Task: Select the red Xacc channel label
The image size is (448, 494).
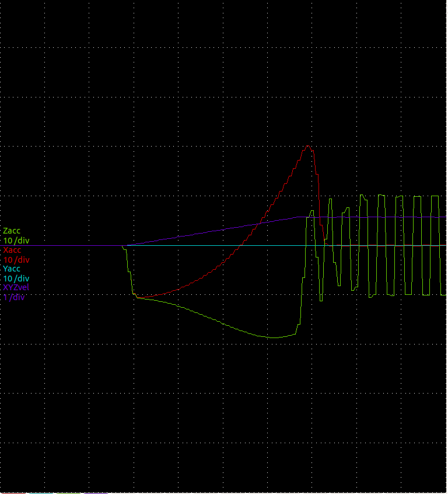Action: pos(12,250)
